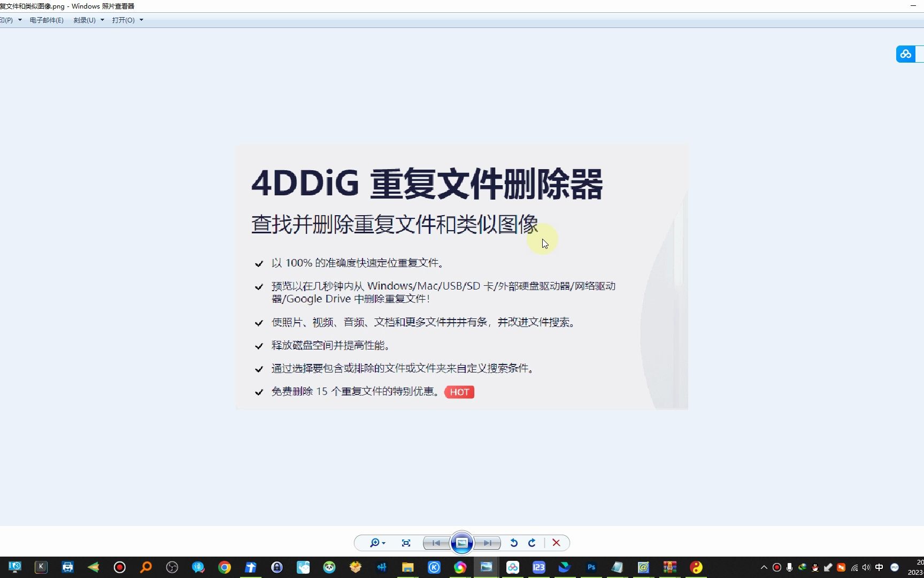Expand the 刻录(U) dropdown arrow
The height and width of the screenshot is (578, 924).
pyautogui.click(x=102, y=20)
